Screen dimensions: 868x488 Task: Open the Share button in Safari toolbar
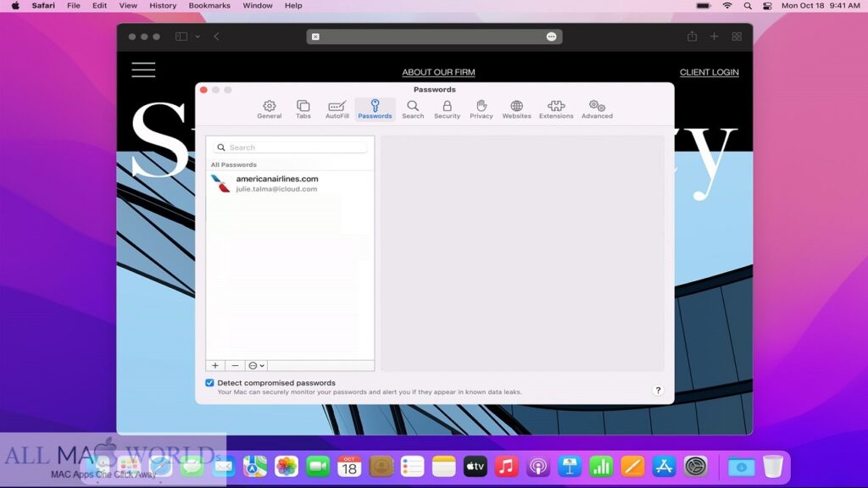692,36
